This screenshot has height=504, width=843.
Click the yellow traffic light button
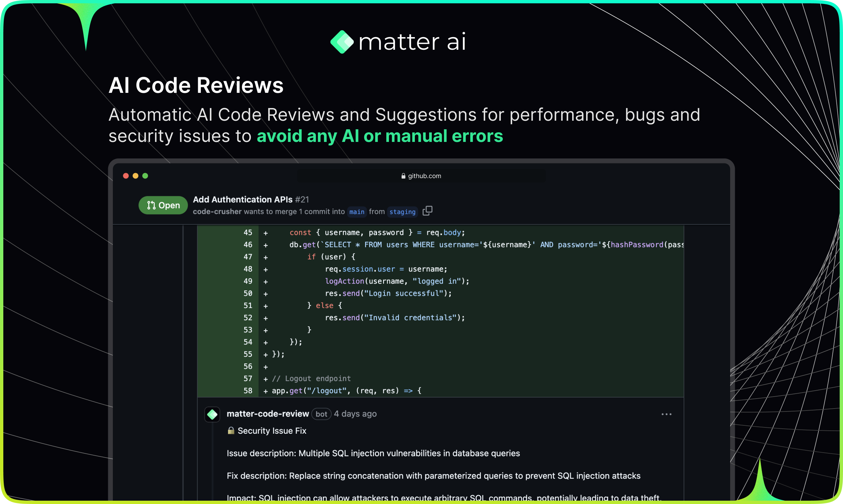point(135,176)
